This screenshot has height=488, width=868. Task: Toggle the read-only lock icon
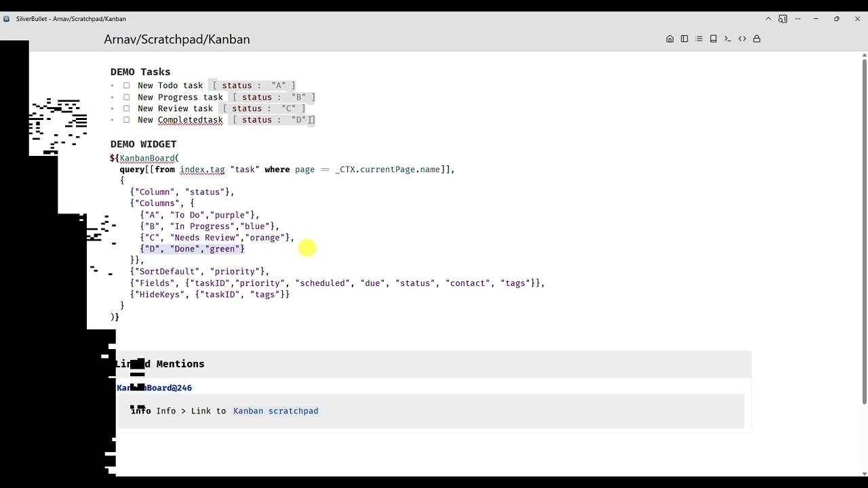757,39
